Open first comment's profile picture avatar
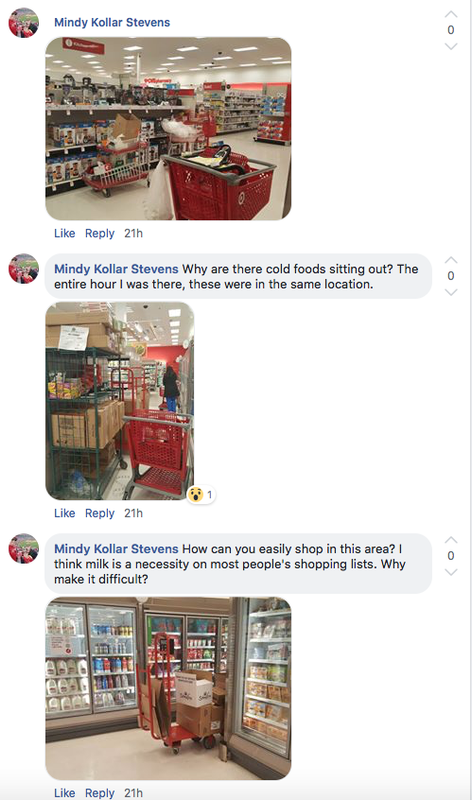472x800 pixels. 23,23
